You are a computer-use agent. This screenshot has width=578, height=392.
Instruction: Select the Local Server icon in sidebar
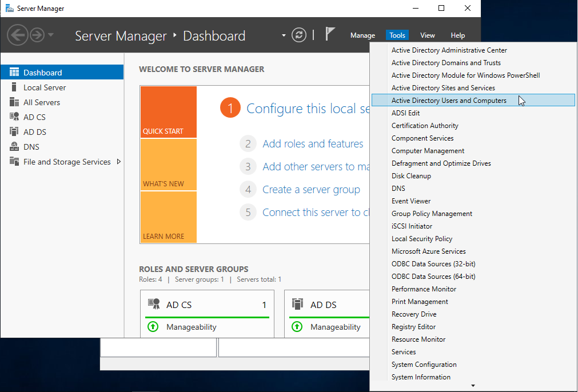(14, 87)
